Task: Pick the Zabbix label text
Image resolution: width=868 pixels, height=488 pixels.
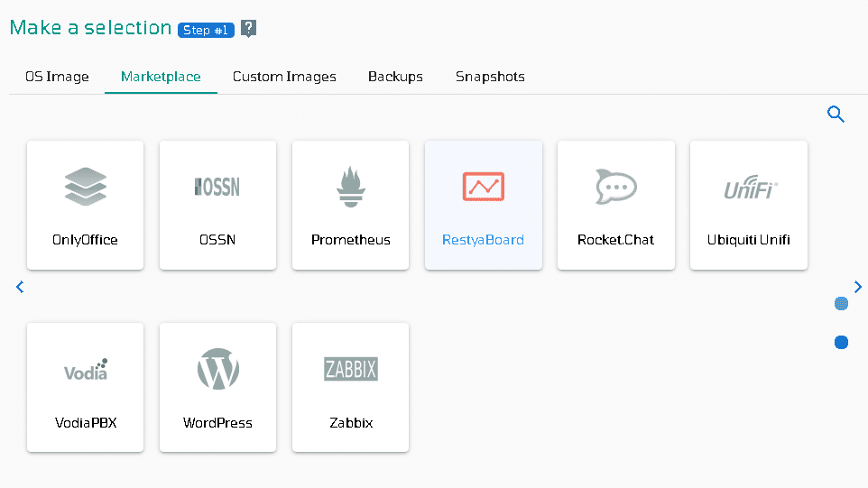Action: (351, 423)
